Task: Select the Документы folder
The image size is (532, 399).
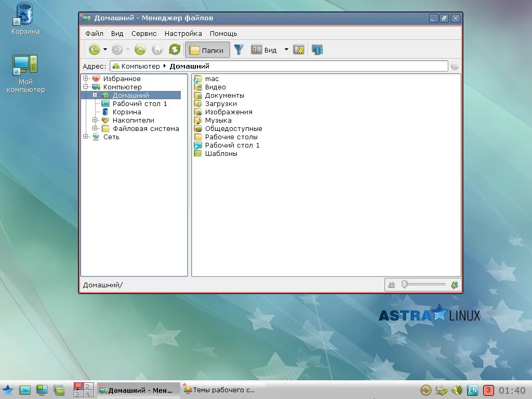Action: [219, 96]
